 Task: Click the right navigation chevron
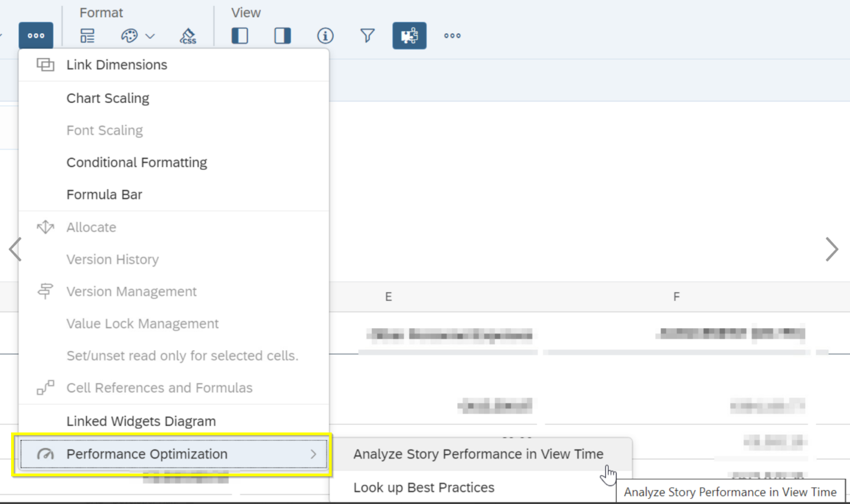(831, 249)
